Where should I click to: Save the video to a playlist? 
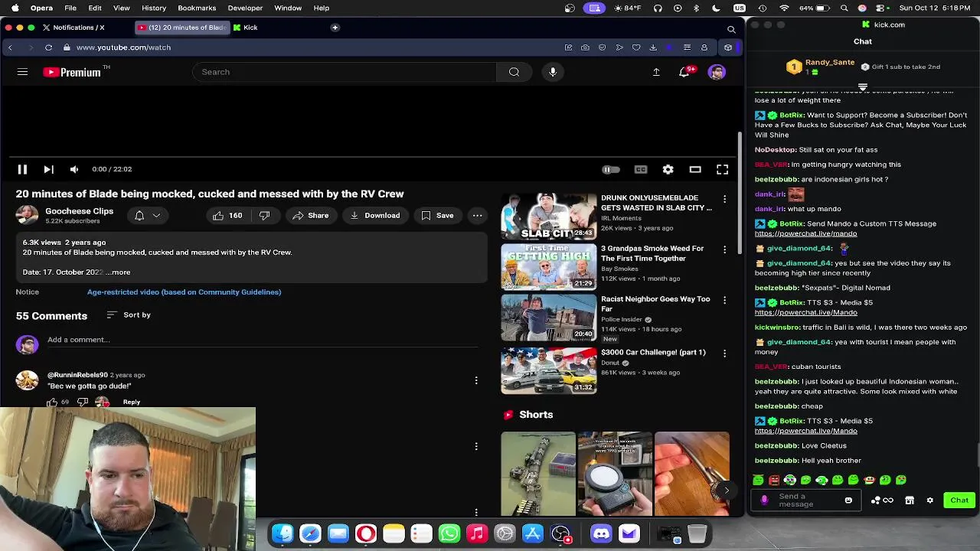click(x=437, y=216)
